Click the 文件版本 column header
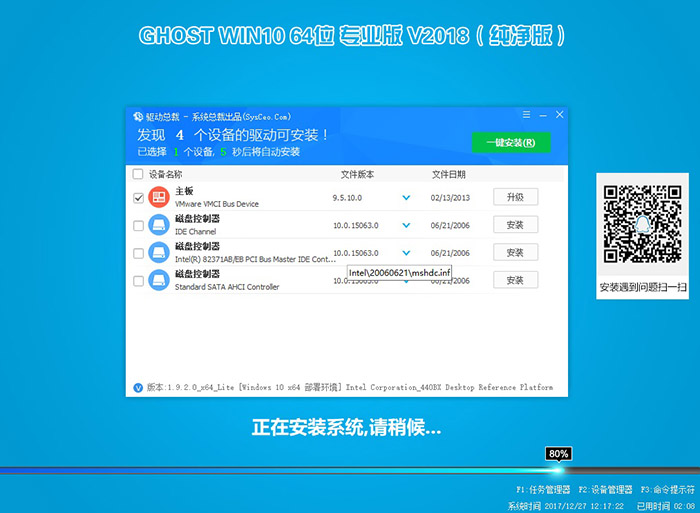 click(x=357, y=174)
